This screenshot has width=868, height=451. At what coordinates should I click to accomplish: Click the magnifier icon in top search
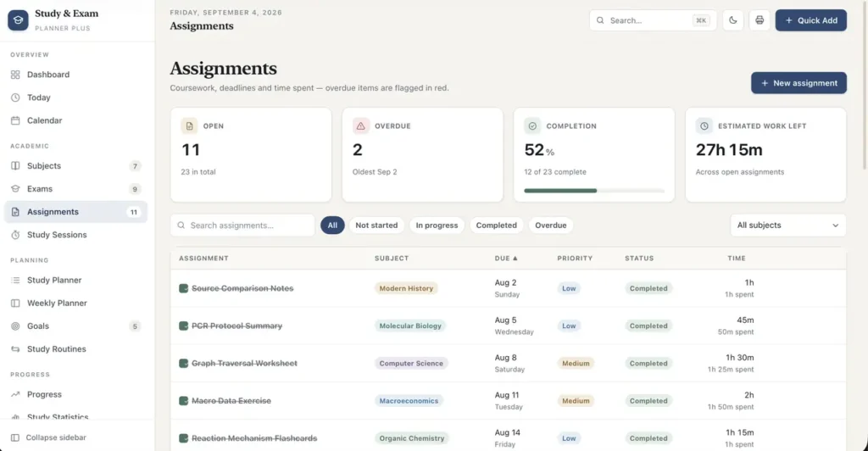(600, 20)
